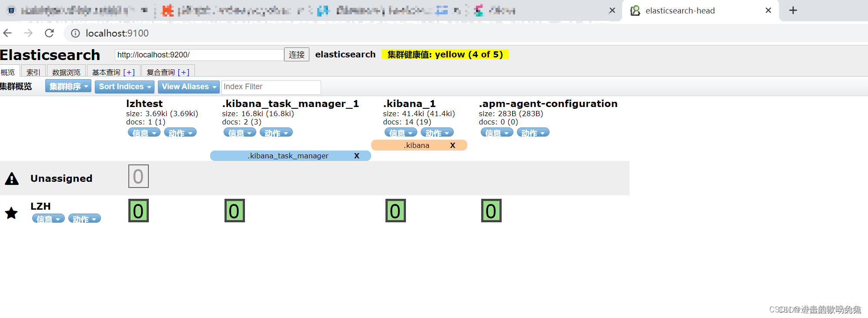
Task: Open a new browser tab
Action: point(793,10)
